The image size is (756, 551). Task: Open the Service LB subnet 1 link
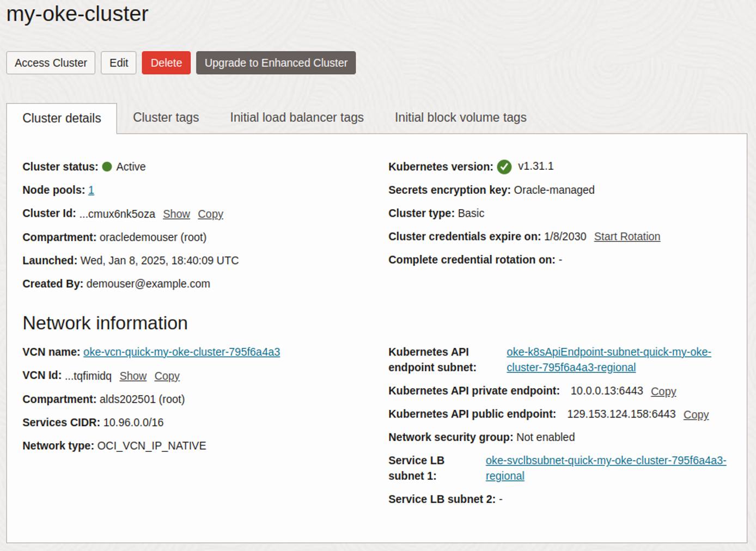pos(606,461)
